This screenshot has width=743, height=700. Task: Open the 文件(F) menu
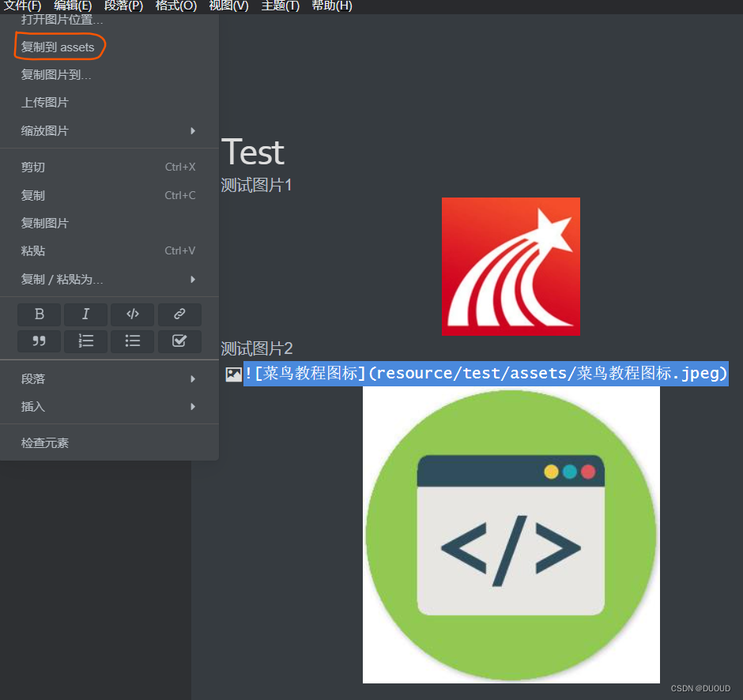coord(22,6)
